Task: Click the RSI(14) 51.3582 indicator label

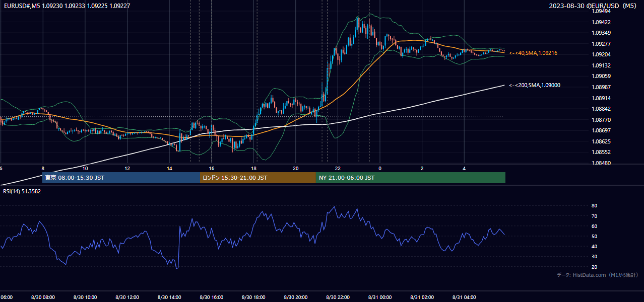Action: 23,191
